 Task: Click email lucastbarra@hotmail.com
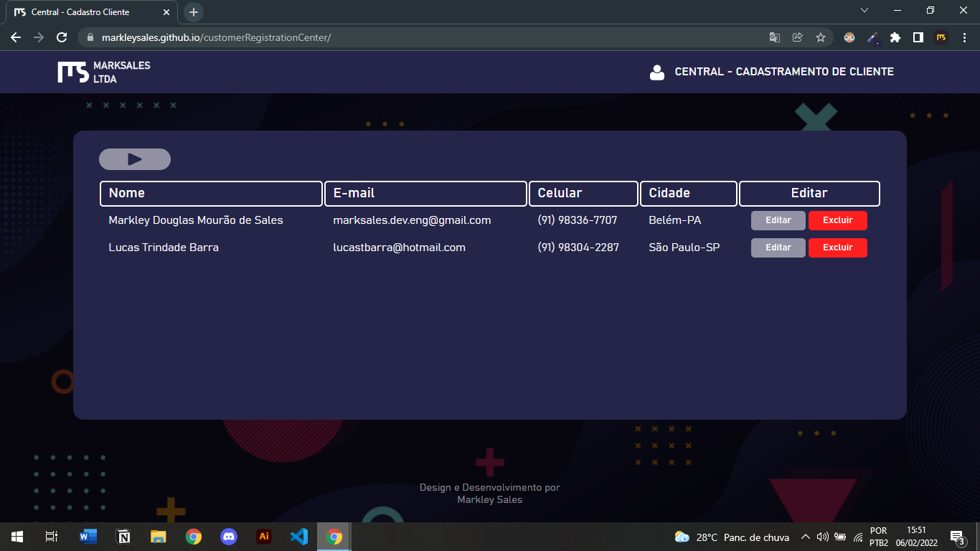[399, 248]
